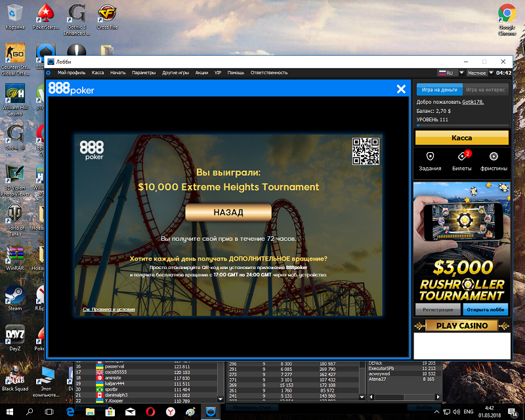525x420 pixels.
Task: Launch Yandex browser from taskbar
Action: (x=171, y=411)
